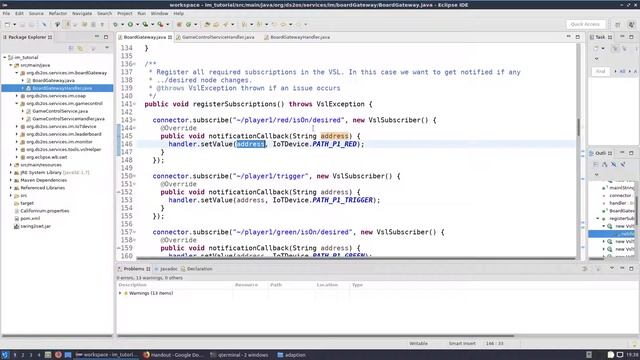Click the Open Task toolbar icon
The height and width of the screenshot is (360, 640).
coord(216,24)
